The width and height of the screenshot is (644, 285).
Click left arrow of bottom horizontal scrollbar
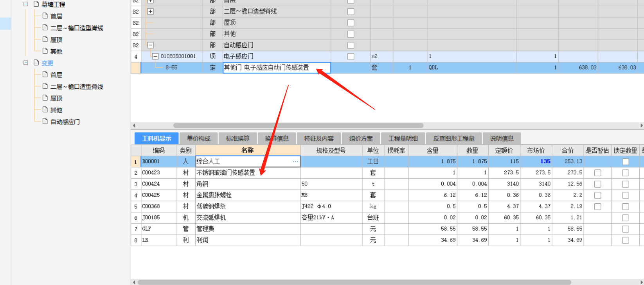click(x=134, y=282)
